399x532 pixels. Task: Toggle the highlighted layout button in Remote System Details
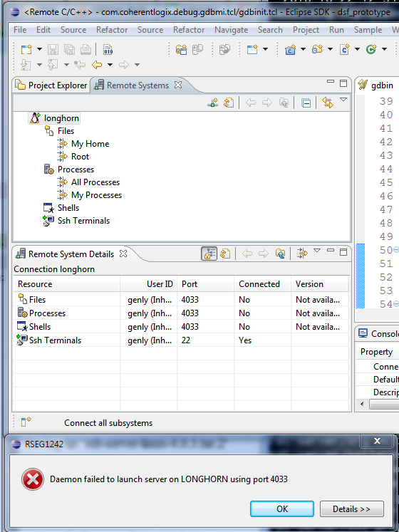click(209, 254)
